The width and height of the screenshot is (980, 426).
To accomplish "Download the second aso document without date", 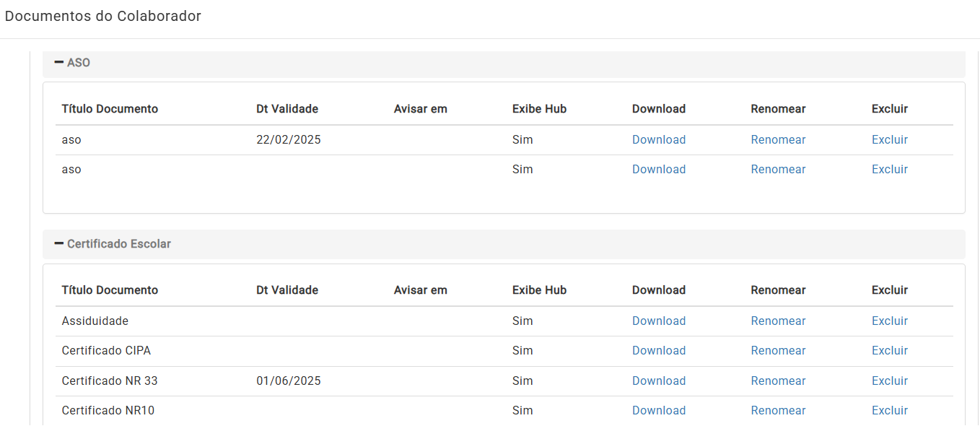I will (x=659, y=170).
